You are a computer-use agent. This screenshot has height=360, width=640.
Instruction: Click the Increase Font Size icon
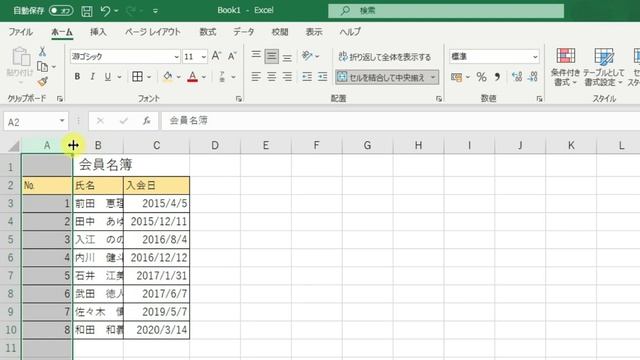pyautogui.click(x=216, y=56)
